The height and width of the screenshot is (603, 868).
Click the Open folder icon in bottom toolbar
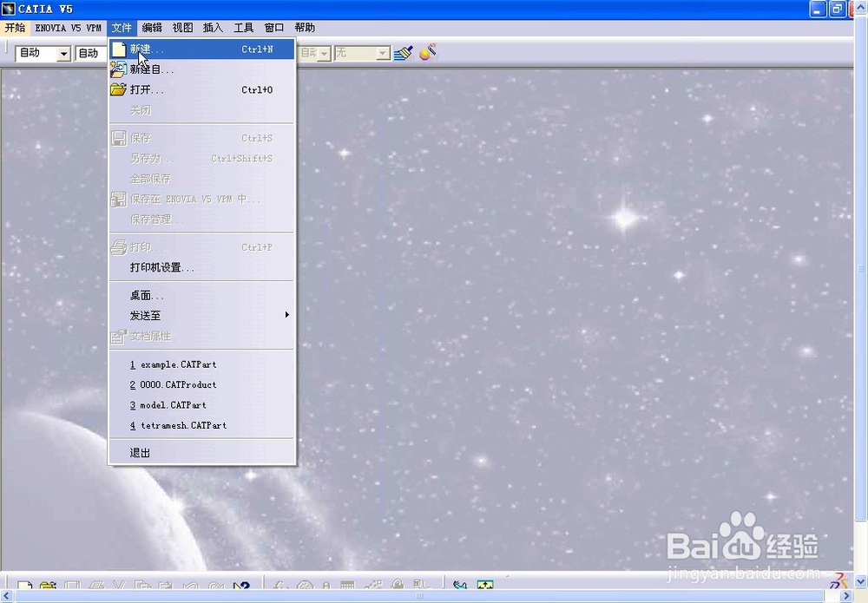coord(48,586)
